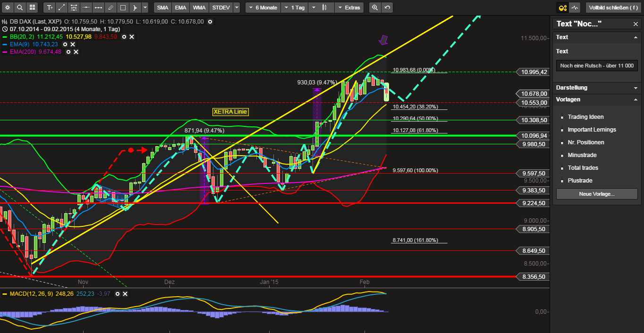Viewport: 644px width, 333px height.
Task: Click the 8.741,00 (161.80%) Fibonacci label
Action: (415, 240)
